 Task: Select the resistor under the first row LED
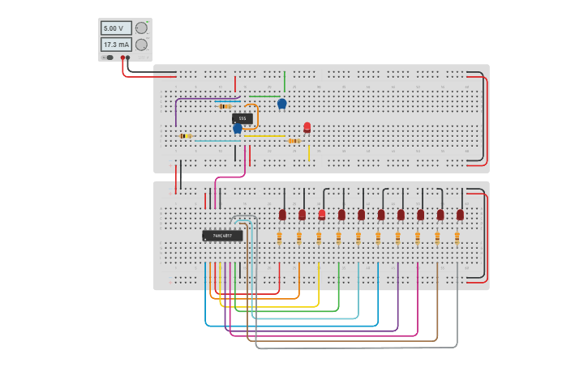pyautogui.click(x=279, y=238)
